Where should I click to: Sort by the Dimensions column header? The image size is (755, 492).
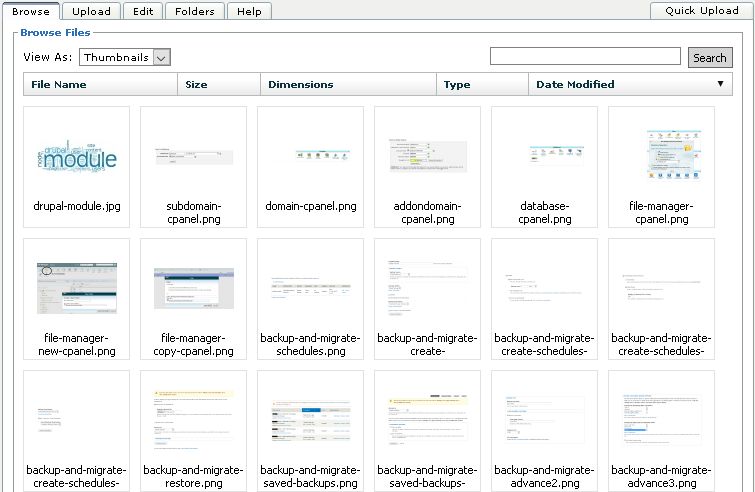click(300, 85)
